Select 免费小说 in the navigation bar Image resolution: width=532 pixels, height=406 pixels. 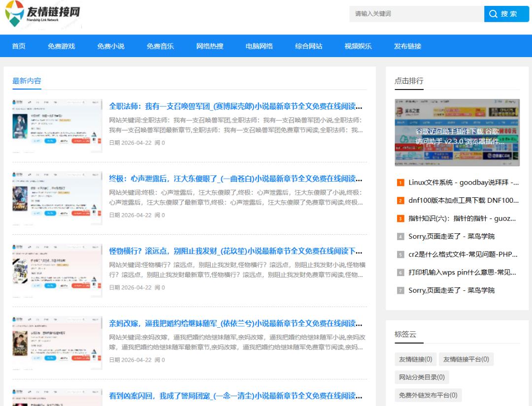coord(111,46)
